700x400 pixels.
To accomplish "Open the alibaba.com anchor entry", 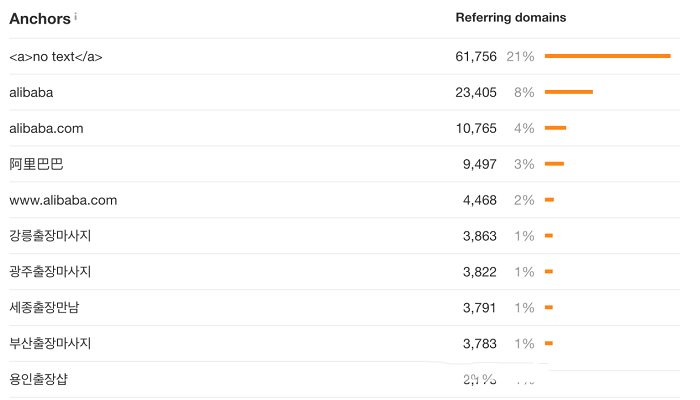I will (46, 129).
